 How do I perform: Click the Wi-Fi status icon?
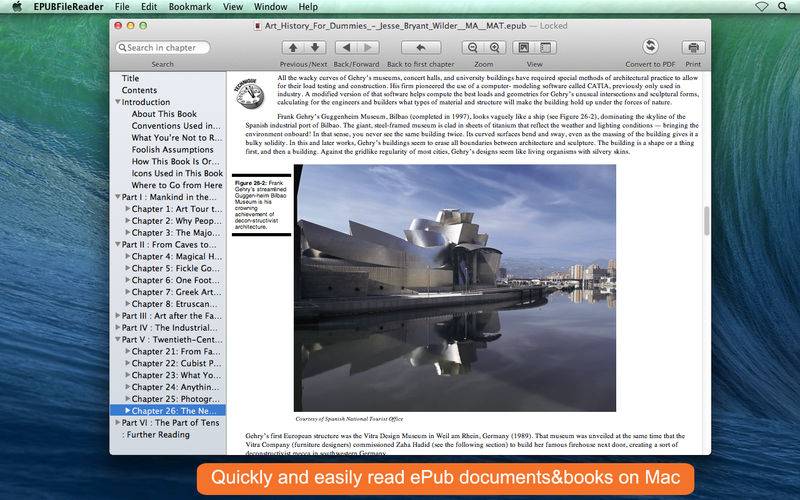pyautogui.click(x=762, y=7)
